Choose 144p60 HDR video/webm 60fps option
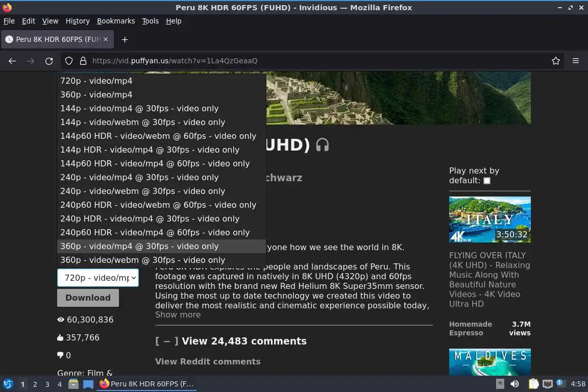 (162, 136)
